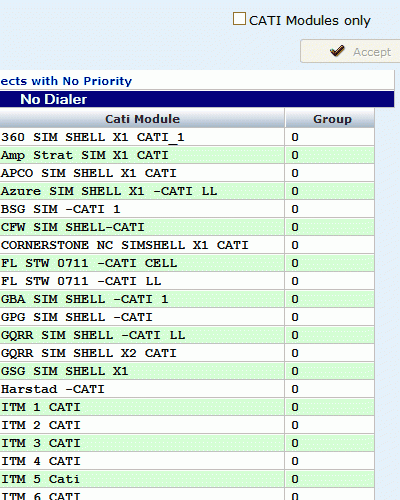Select the 360 SIM SHELL X1 CATI_1 row
Screen dimensions: 400x500
(187, 137)
